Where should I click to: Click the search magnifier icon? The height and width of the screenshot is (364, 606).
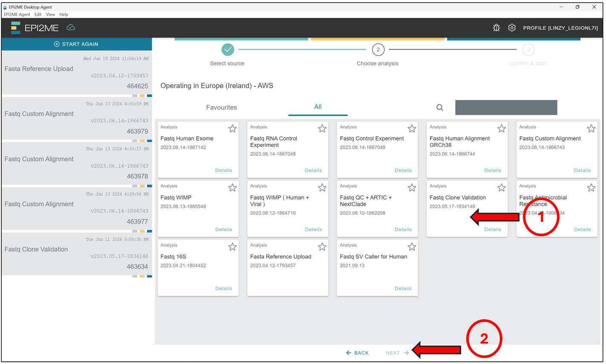[x=440, y=108]
